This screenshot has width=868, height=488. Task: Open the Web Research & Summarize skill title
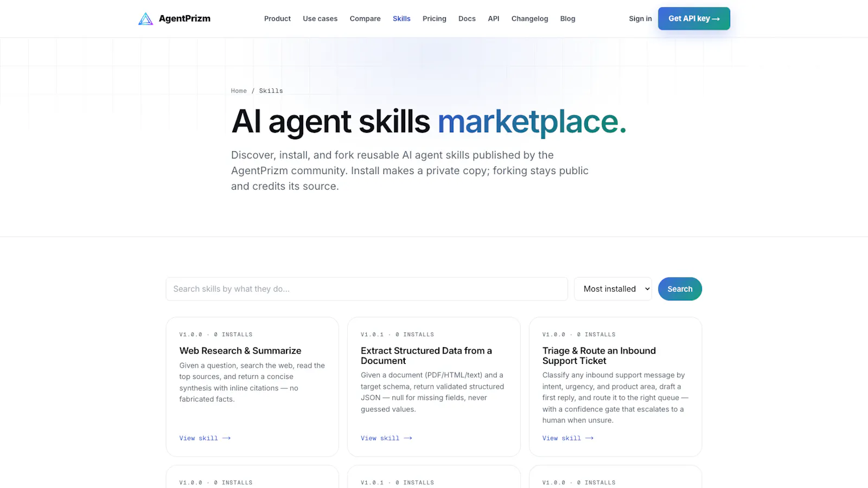(x=240, y=351)
